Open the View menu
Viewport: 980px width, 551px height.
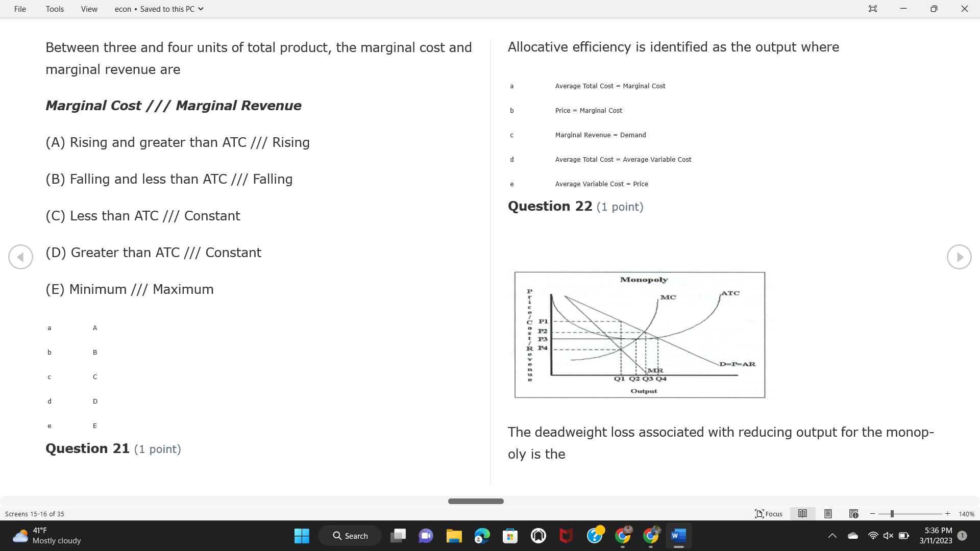point(89,9)
